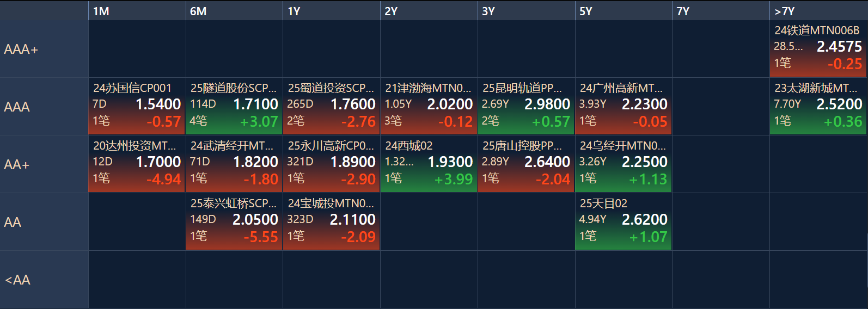
Task: Click the 20达州投资MT tile
Action: (137, 164)
